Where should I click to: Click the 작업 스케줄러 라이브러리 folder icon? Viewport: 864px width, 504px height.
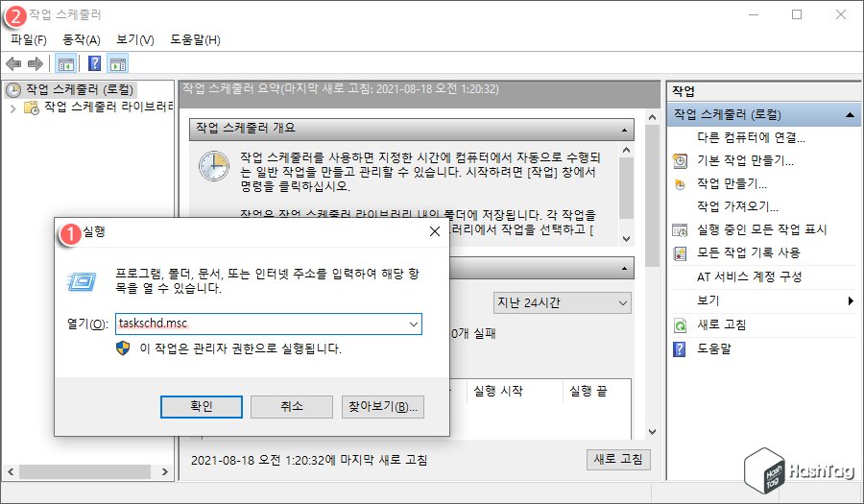point(32,108)
